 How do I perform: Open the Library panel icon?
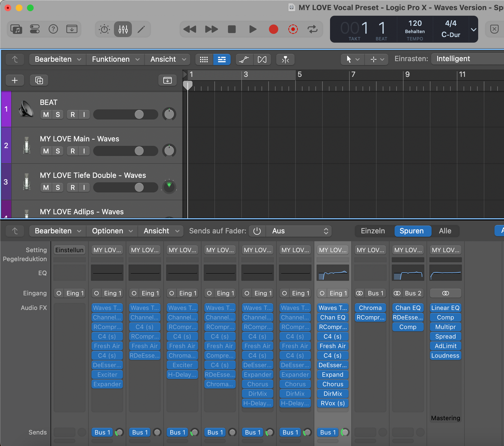point(16,29)
